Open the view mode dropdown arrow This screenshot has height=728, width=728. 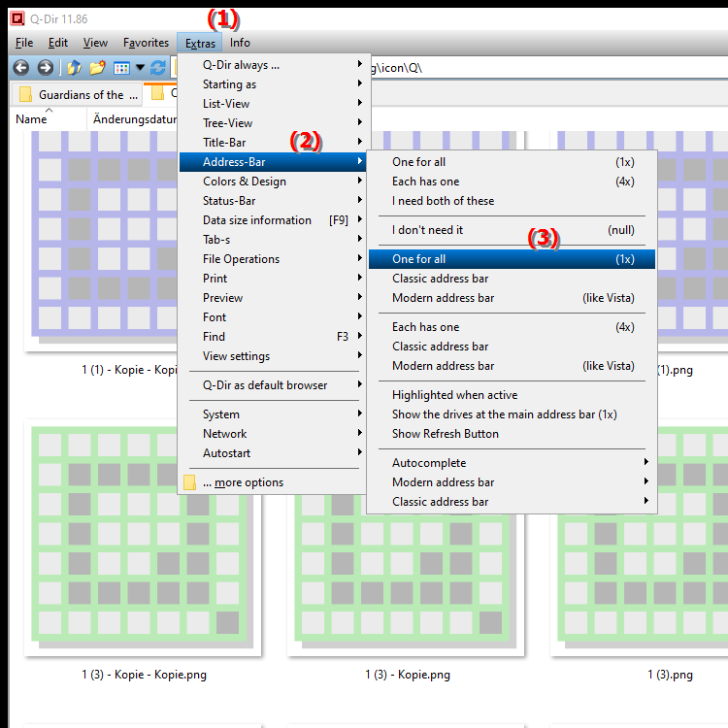click(140, 68)
